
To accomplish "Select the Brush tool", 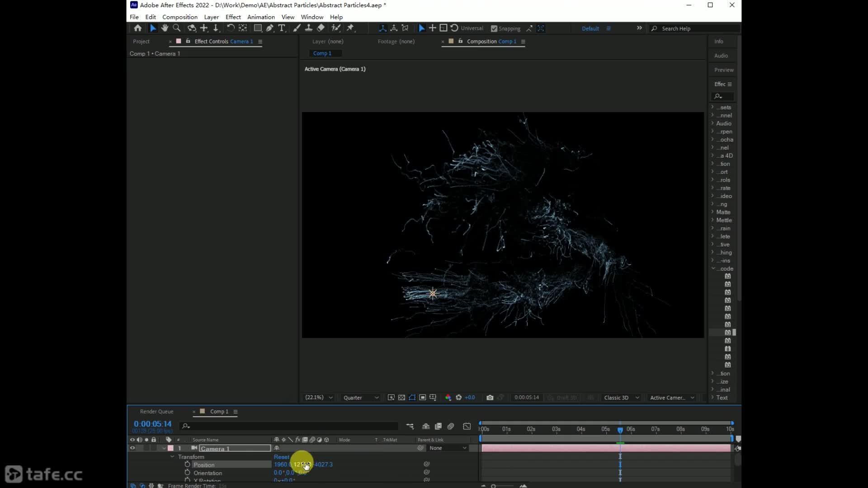I will (x=297, y=28).
